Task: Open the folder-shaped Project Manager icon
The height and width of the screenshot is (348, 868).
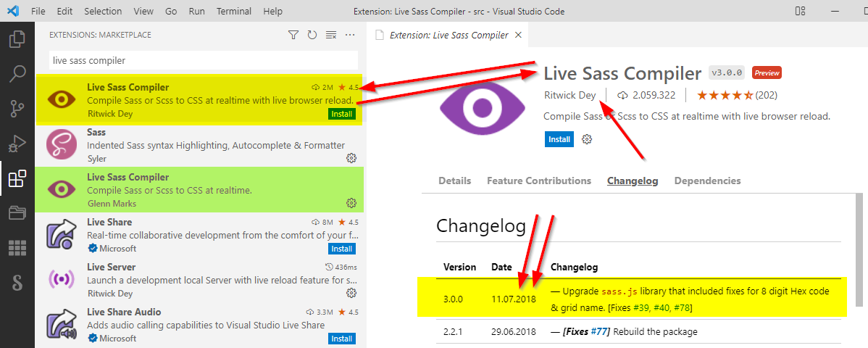Action: click(x=17, y=213)
